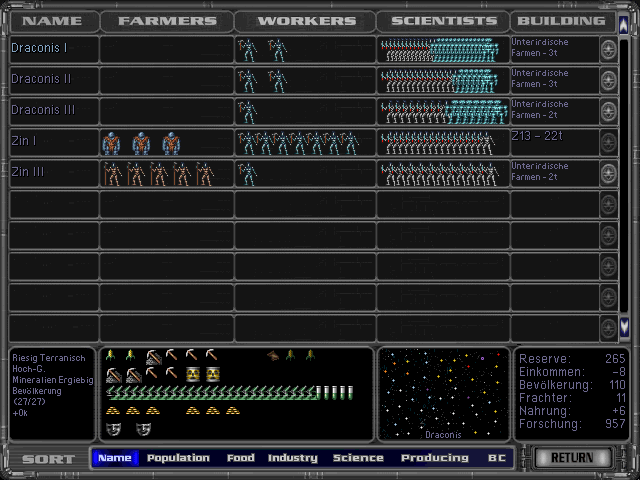Open the Draconis I colony by its name

[39, 48]
